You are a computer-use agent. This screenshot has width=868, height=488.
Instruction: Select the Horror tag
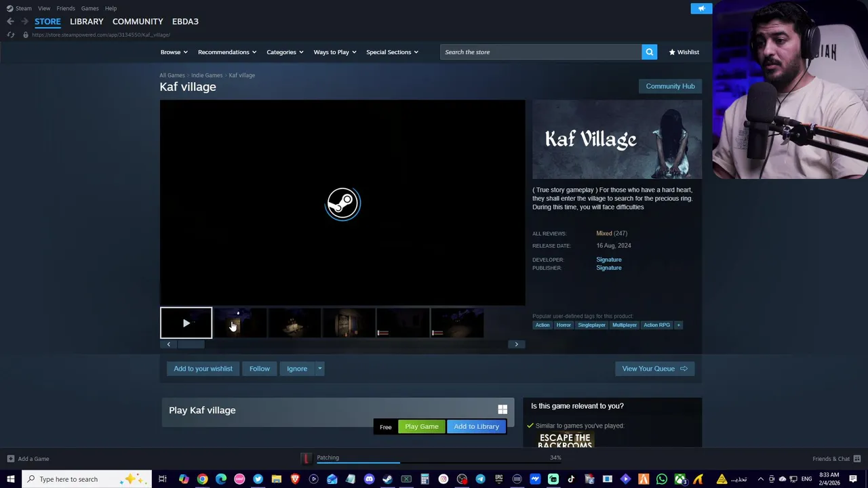click(564, 325)
